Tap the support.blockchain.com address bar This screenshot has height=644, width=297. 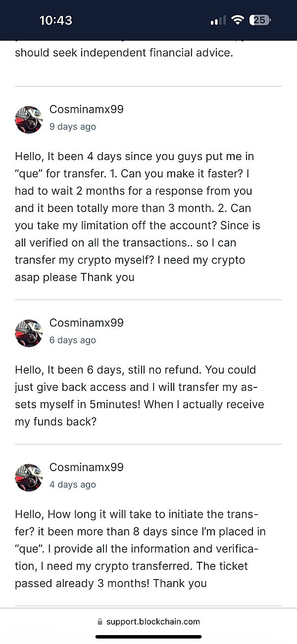(148, 622)
